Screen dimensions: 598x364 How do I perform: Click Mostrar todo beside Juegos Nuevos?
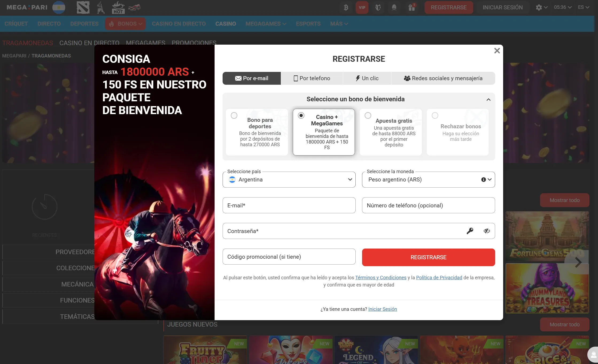(x=565, y=324)
